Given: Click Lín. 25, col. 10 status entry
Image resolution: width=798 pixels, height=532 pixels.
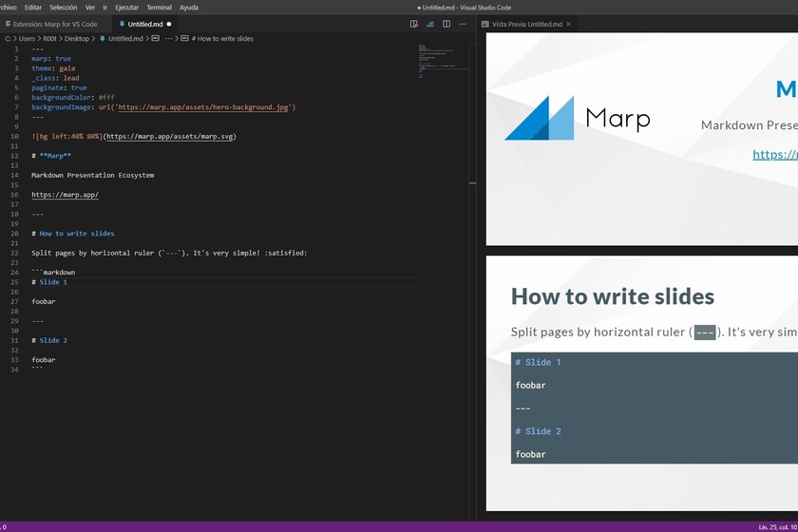Looking at the screenshot, I should point(778,527).
